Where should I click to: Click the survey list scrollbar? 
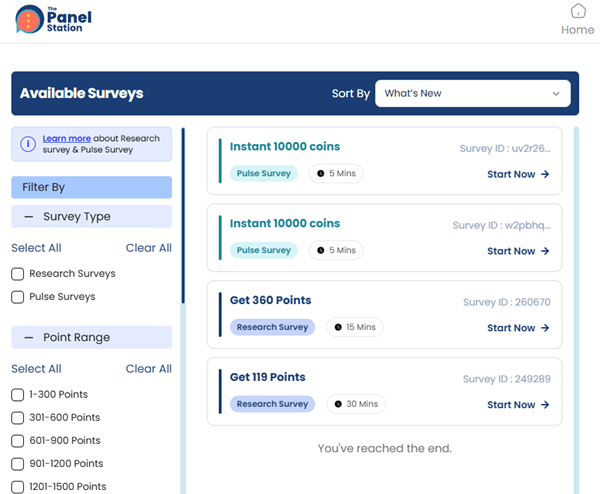[x=576, y=310]
